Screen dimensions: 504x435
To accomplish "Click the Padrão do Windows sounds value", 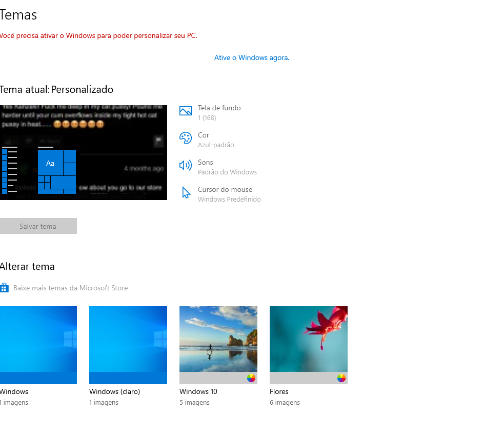I will point(227,172).
